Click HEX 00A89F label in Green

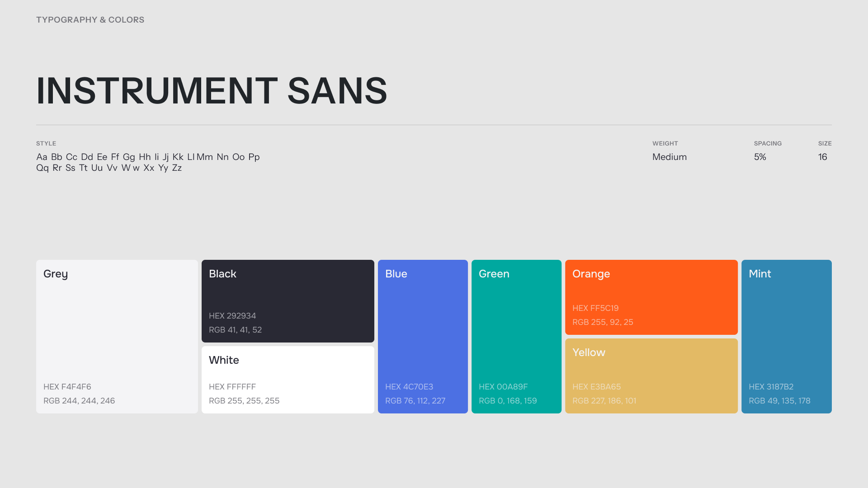(x=503, y=387)
